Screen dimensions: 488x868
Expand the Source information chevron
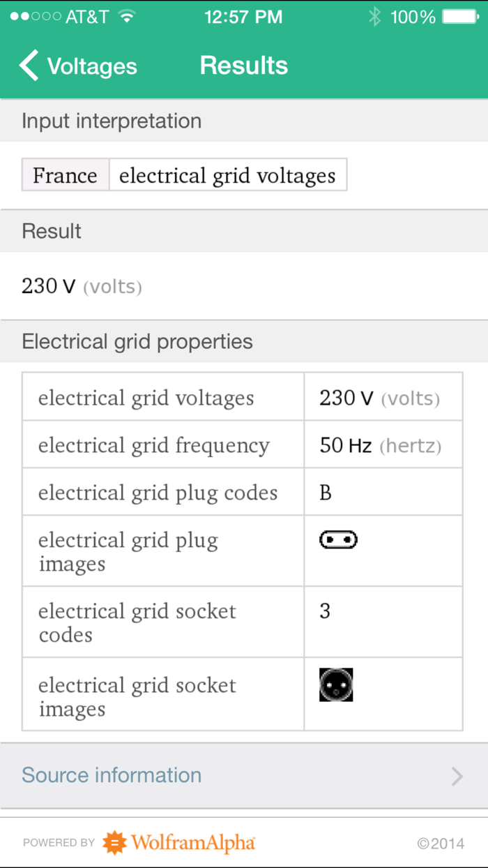(x=457, y=776)
